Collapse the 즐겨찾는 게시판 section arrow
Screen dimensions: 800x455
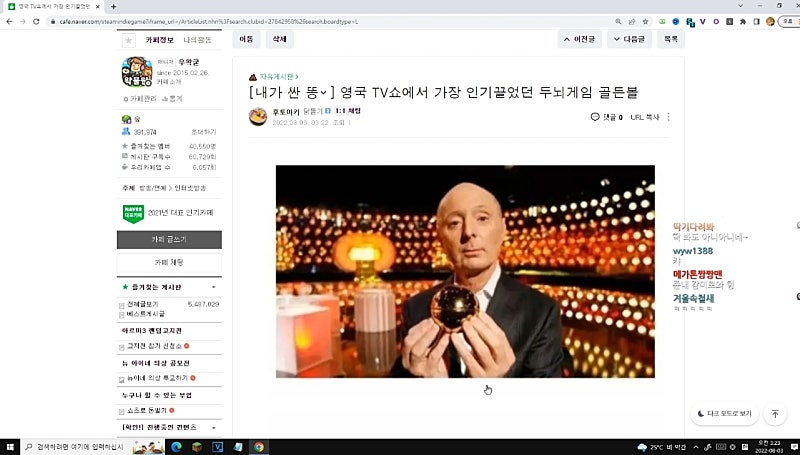213,287
